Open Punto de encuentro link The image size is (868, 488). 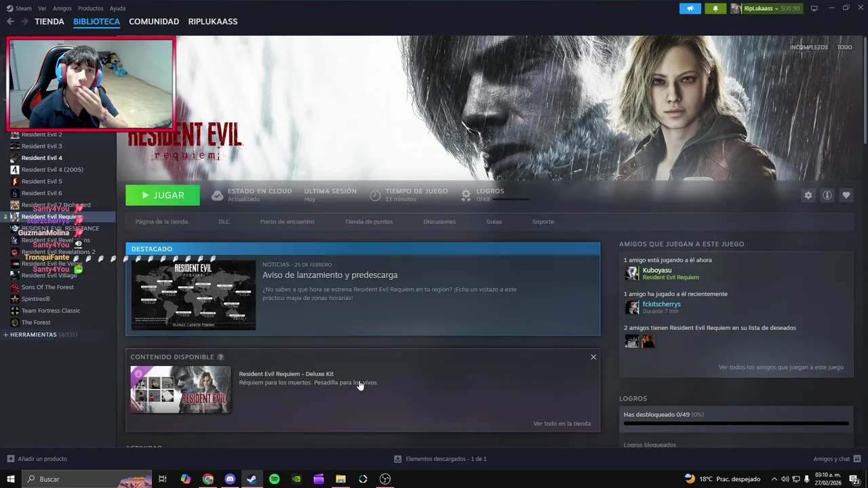pos(287,222)
